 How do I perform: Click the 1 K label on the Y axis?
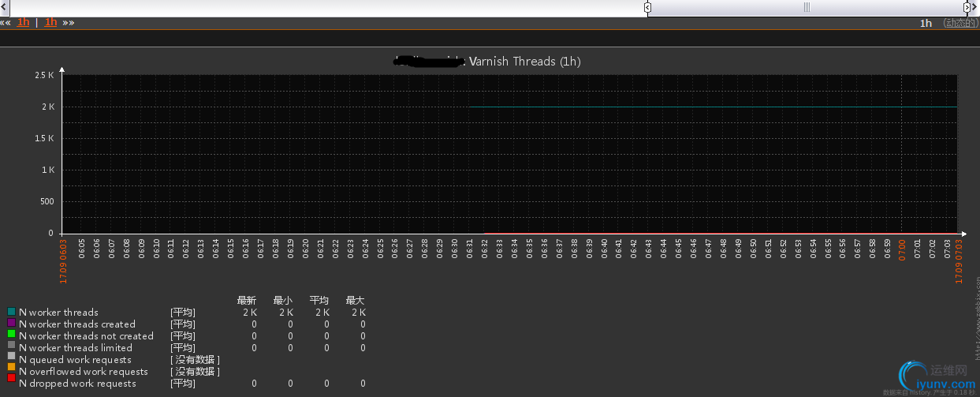[47, 170]
